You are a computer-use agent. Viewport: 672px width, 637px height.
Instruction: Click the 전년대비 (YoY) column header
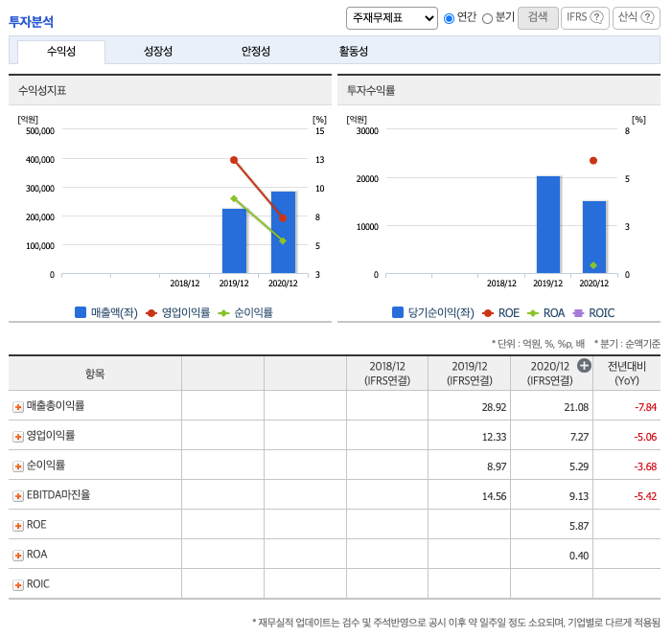click(x=627, y=374)
